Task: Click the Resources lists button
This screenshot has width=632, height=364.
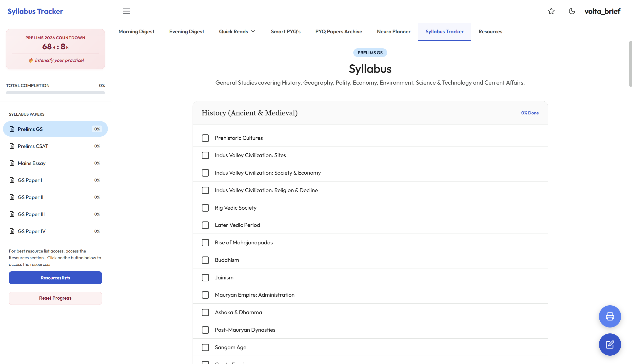Action: pyautogui.click(x=55, y=278)
